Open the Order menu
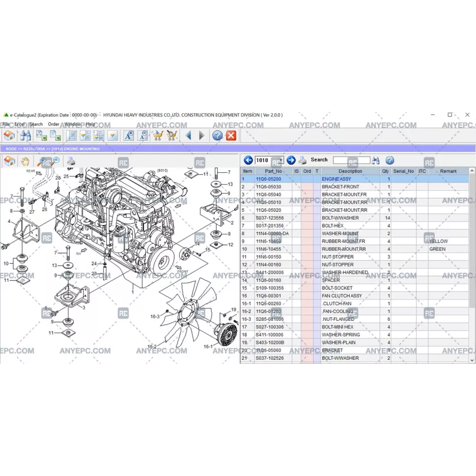 point(53,124)
